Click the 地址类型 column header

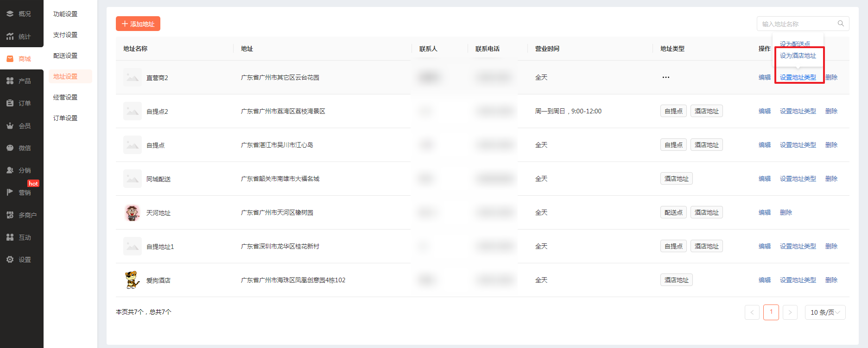pos(672,49)
